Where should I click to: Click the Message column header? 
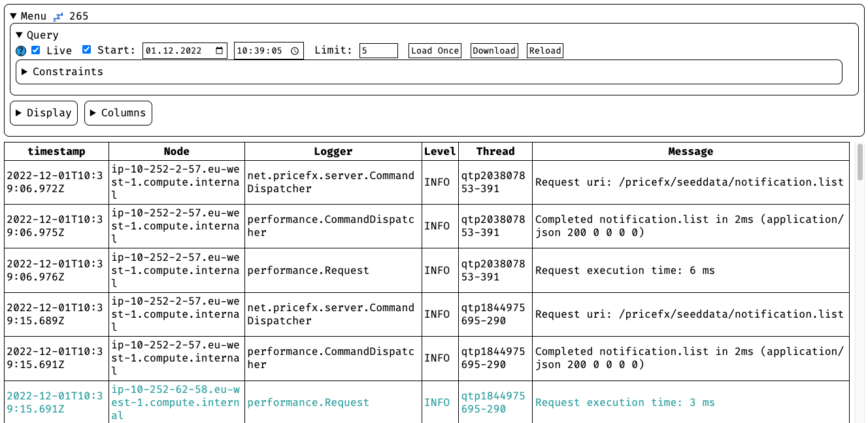tap(690, 151)
